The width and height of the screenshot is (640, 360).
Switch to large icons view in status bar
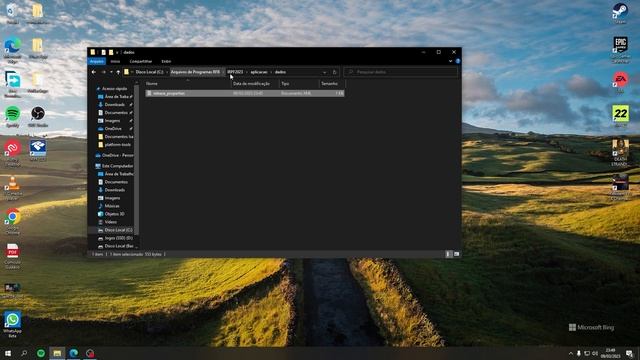tap(457, 254)
